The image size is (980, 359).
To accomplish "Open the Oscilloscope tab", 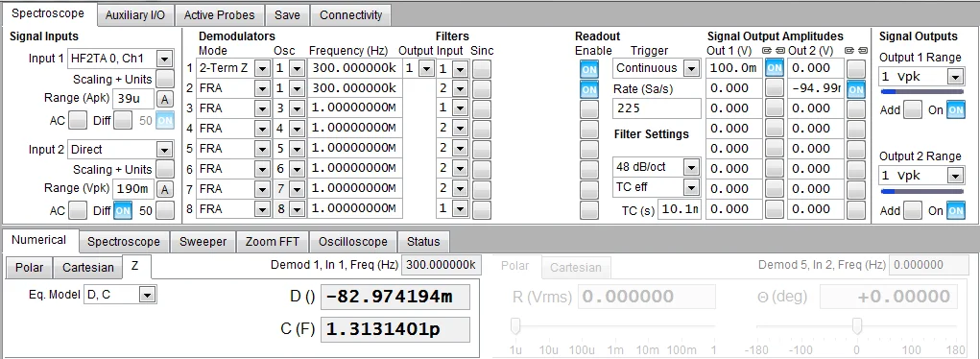I will click(353, 242).
